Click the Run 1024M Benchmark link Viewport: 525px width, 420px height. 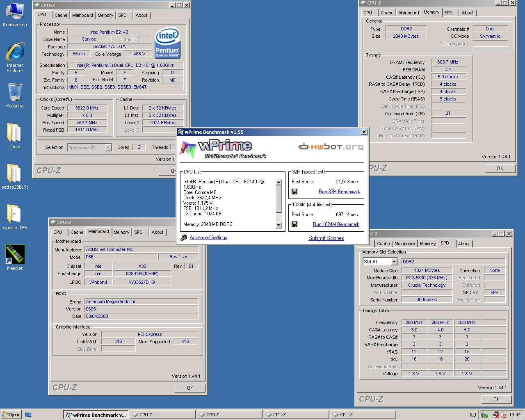[336, 224]
